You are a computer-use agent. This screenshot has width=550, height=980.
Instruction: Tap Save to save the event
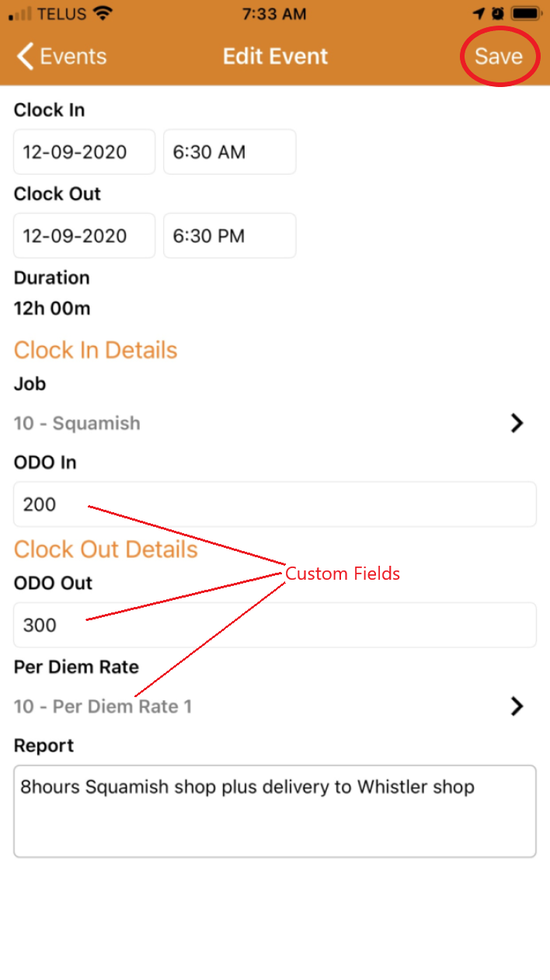[498, 56]
